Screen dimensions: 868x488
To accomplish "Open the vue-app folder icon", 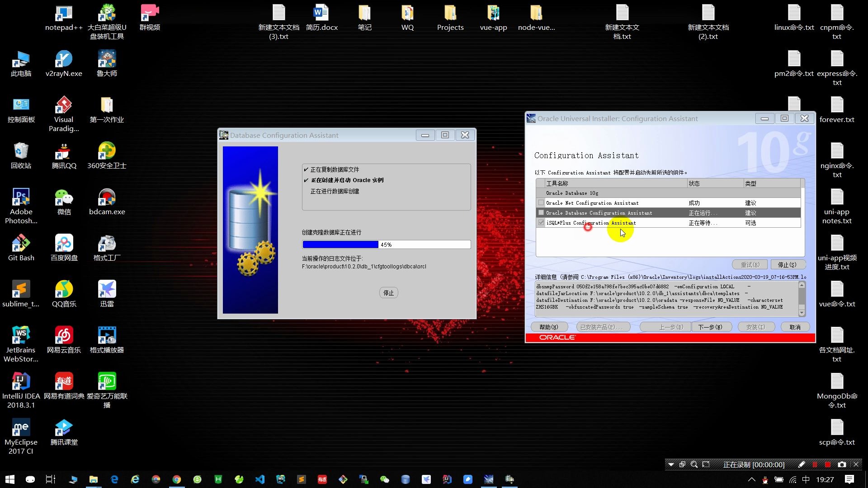I will tap(493, 18).
